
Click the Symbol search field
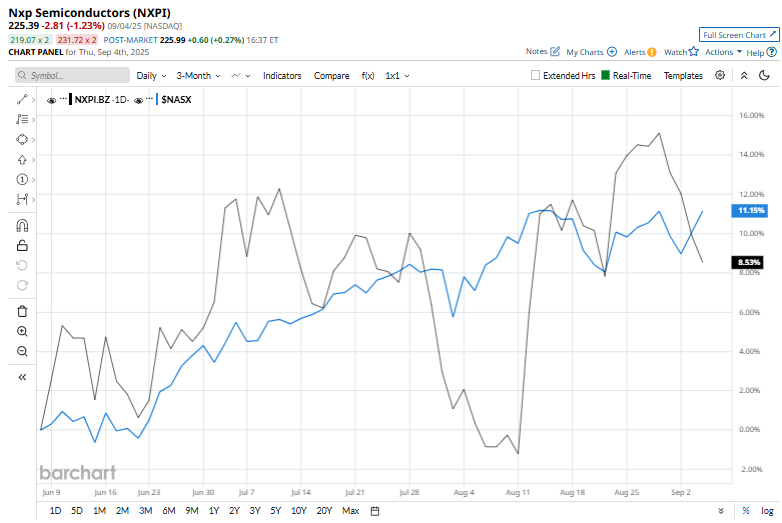[72, 75]
